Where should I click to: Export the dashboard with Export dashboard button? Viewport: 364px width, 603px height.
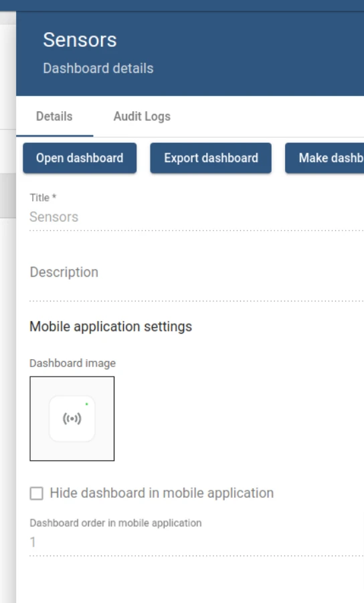click(x=211, y=158)
